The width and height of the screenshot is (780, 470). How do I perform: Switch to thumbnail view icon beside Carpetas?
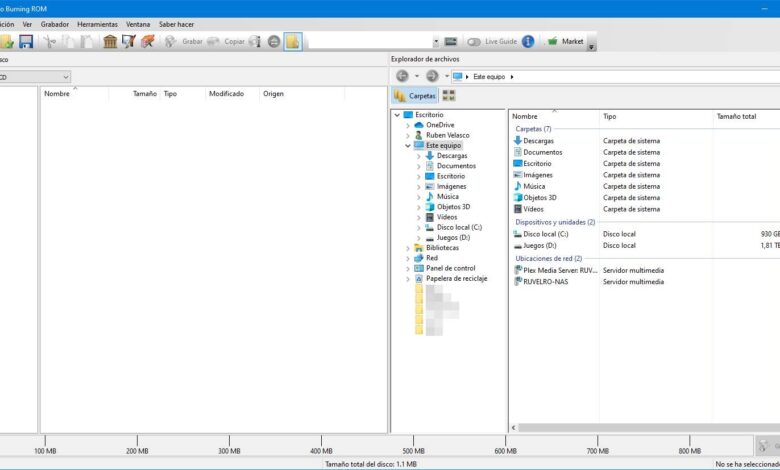coord(449,95)
